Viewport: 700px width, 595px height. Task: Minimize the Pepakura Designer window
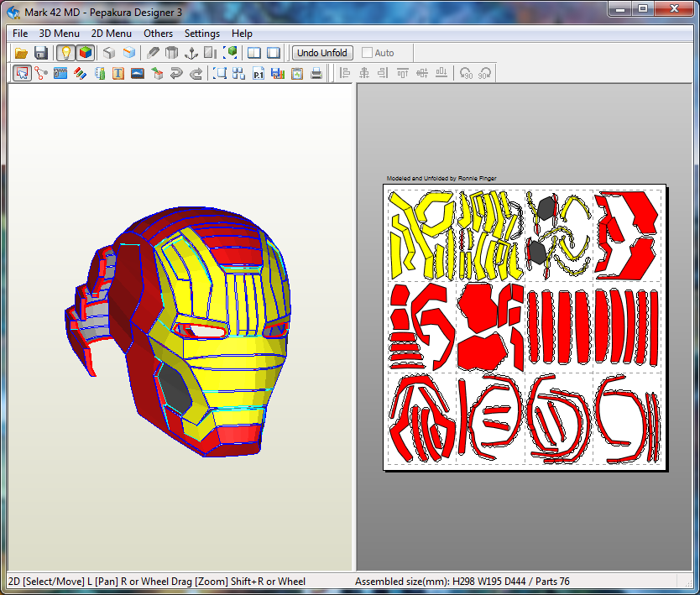(x=620, y=8)
